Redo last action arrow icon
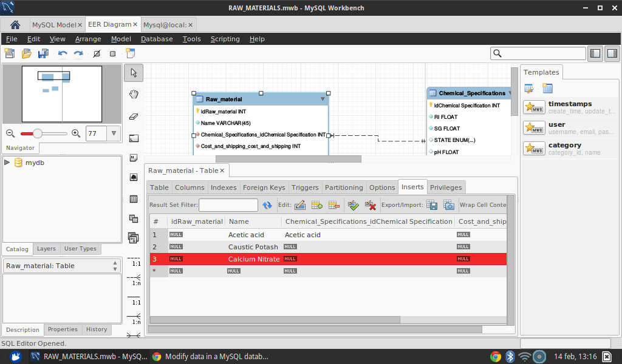Image resolution: width=622 pixels, height=364 pixels. click(x=78, y=53)
